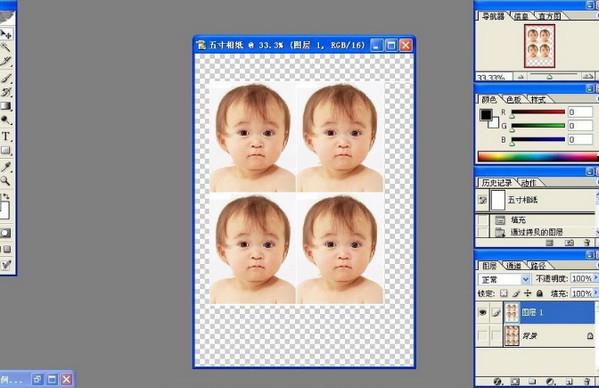Open the 填充 fill percentage arrow

(x=595, y=293)
